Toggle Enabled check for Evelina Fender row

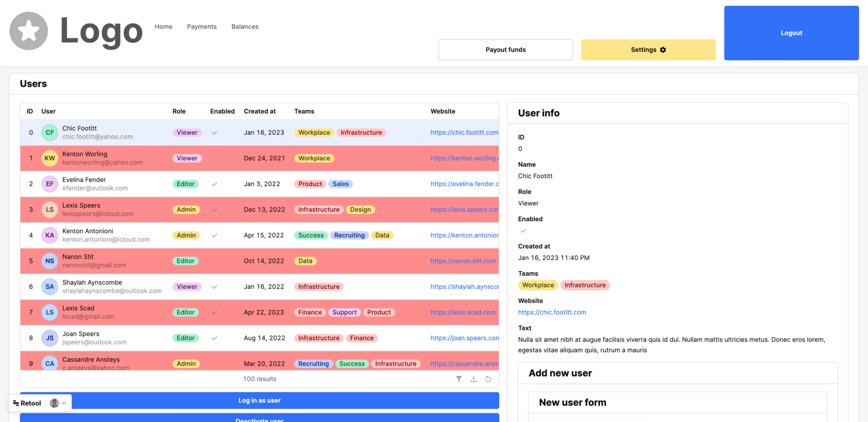(215, 184)
